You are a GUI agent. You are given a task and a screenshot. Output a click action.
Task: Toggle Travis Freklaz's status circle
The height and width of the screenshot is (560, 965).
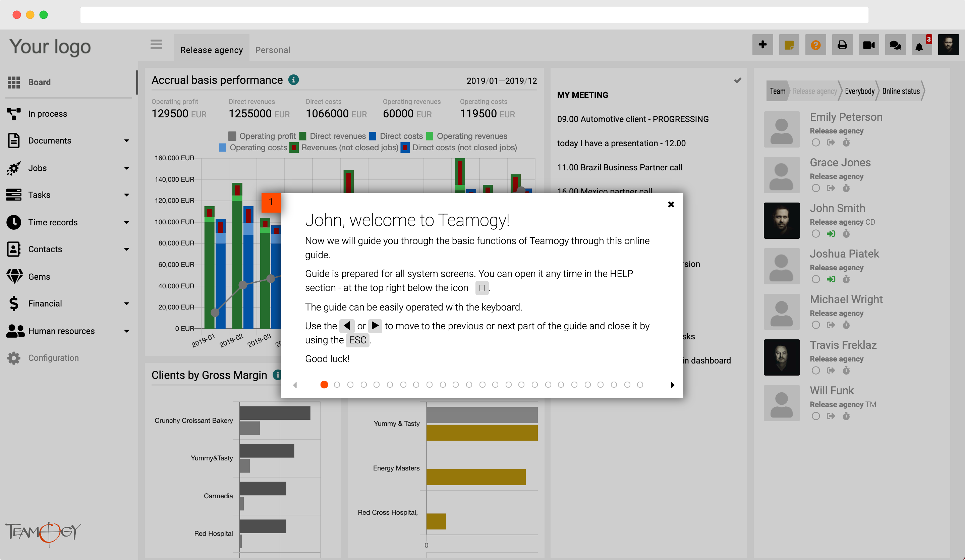[816, 371]
